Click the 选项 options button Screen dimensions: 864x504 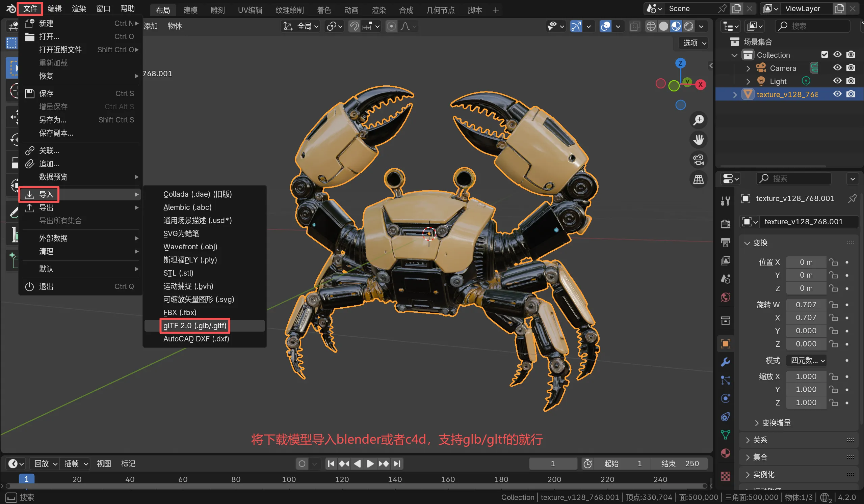[693, 43]
